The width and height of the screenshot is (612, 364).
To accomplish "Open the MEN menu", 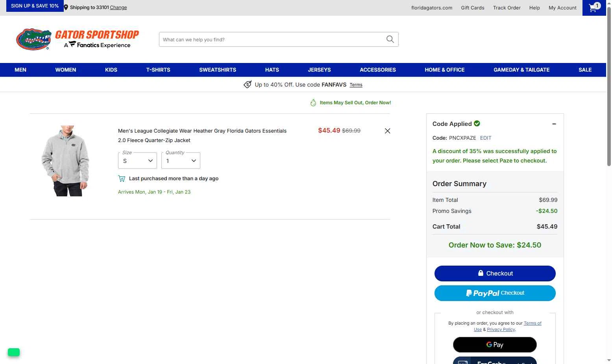I will point(20,70).
